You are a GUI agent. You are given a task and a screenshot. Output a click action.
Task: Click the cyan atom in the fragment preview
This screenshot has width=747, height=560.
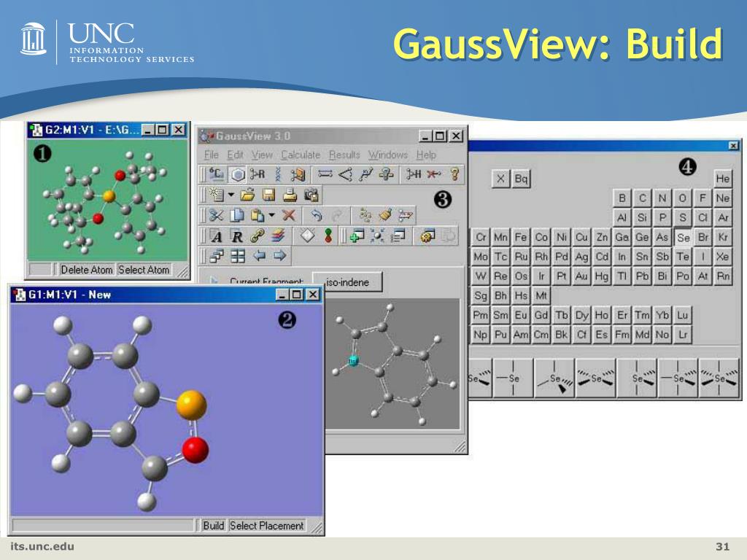pos(354,360)
